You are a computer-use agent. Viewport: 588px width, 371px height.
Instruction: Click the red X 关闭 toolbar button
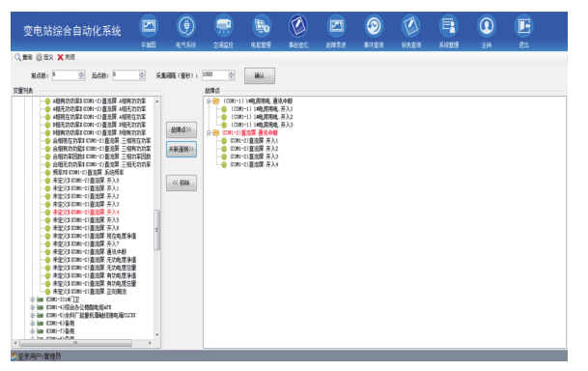click(x=66, y=57)
